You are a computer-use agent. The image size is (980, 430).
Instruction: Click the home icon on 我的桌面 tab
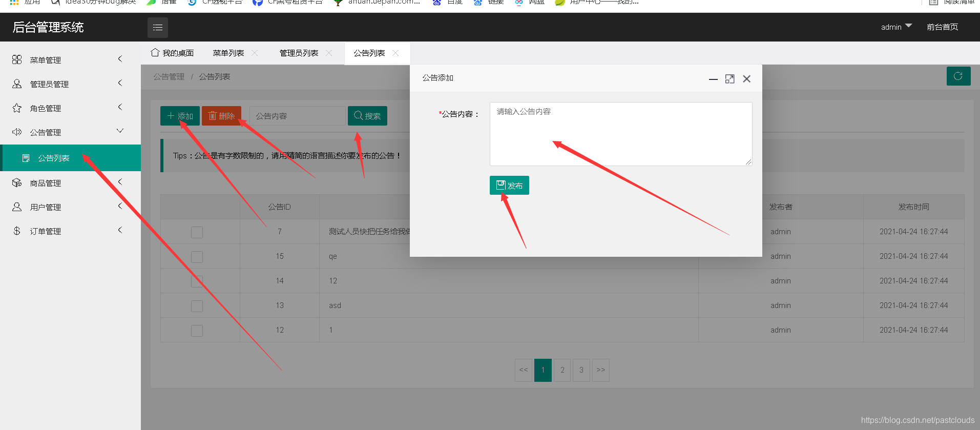[x=155, y=52]
